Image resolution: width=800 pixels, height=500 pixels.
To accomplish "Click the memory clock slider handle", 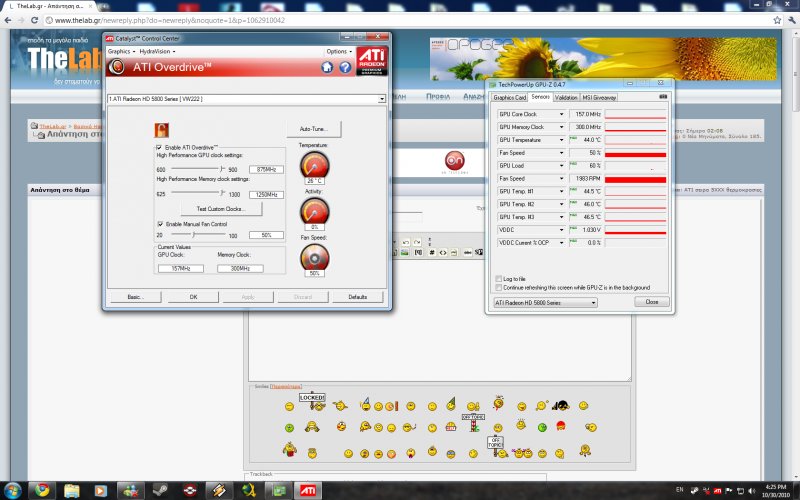I will tap(222, 193).
